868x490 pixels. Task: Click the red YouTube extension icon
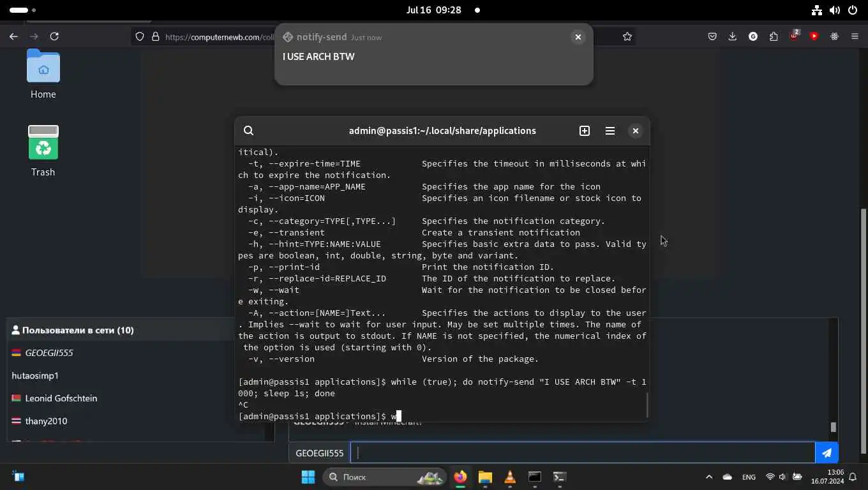click(x=814, y=36)
